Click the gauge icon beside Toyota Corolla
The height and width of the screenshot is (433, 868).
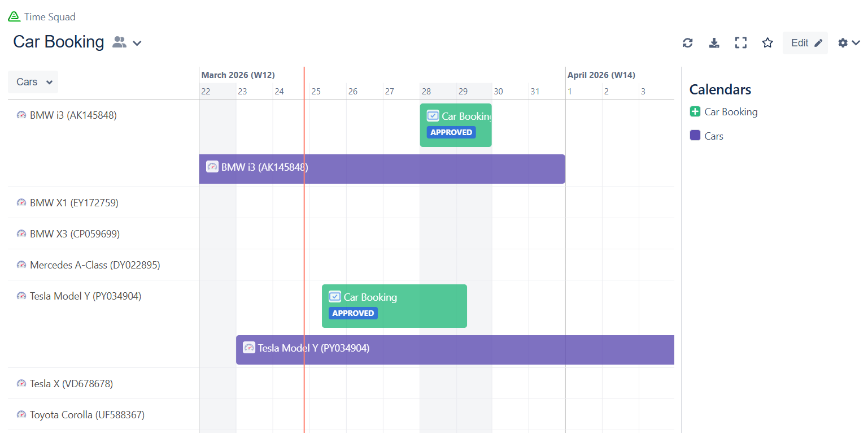tap(21, 415)
